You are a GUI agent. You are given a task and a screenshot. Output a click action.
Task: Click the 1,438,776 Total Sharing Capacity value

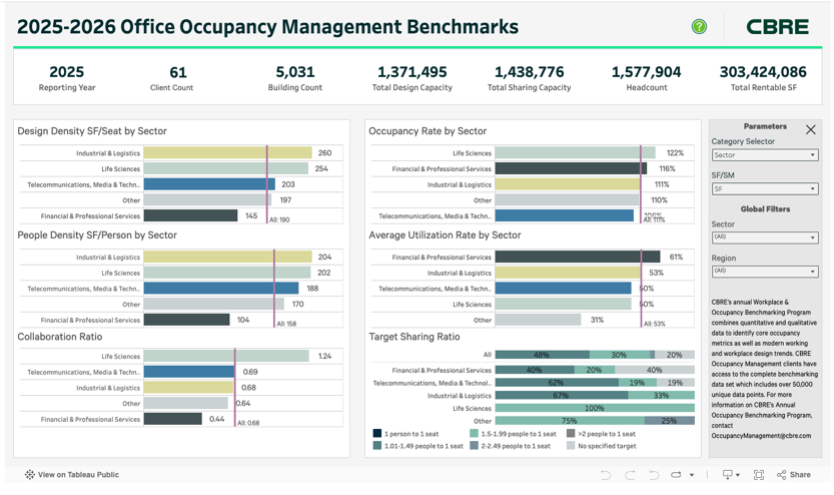529,72
